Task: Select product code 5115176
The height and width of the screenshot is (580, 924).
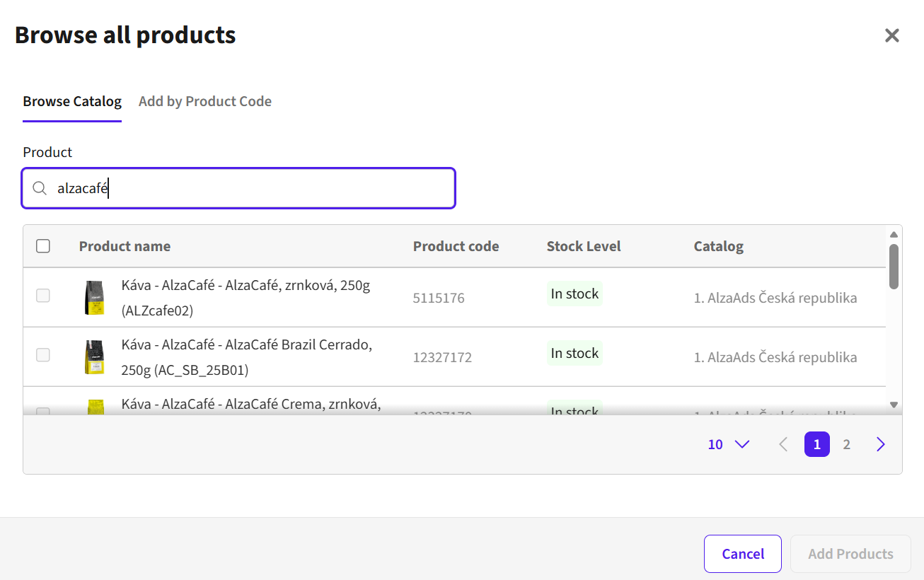Action: pos(439,298)
